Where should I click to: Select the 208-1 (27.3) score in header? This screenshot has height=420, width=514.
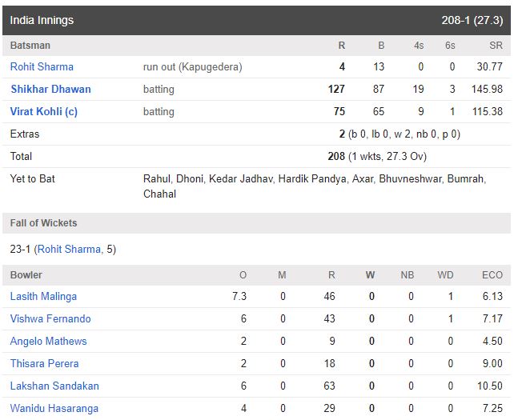(x=472, y=20)
